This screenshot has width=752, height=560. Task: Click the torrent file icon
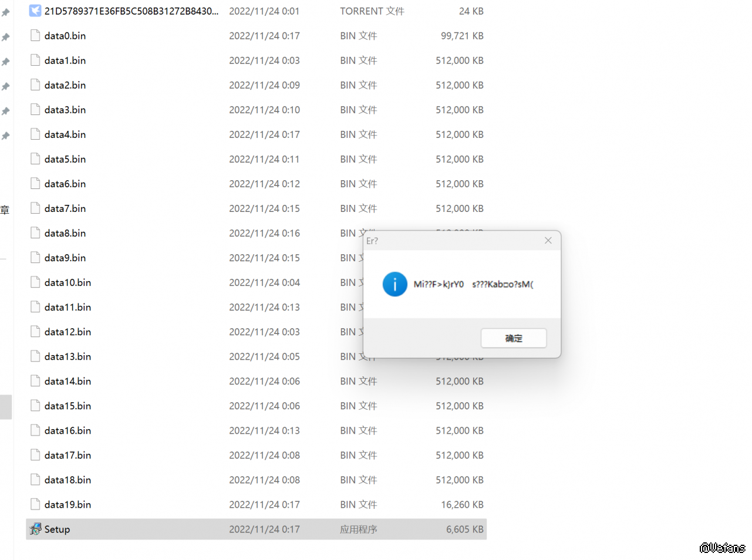click(x=35, y=11)
